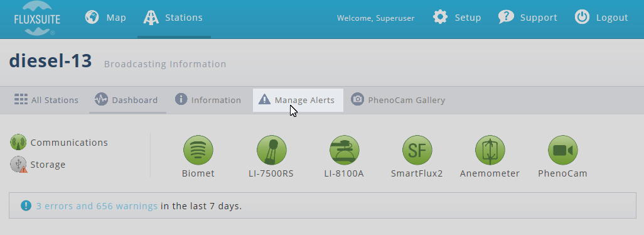Viewport: 644px width, 235px height.
Task: Go to the All Stations tab
Action: tap(55, 101)
